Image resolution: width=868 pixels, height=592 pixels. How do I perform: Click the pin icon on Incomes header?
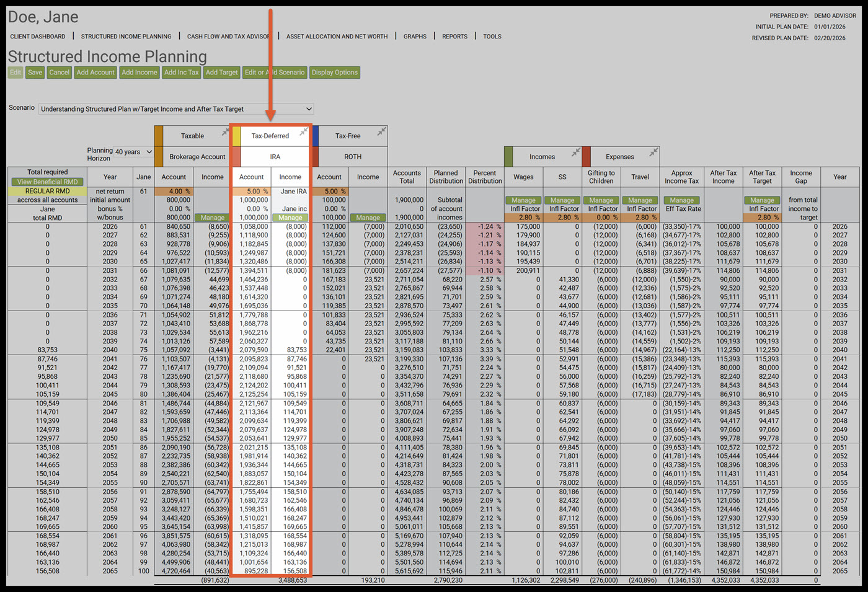point(576,152)
